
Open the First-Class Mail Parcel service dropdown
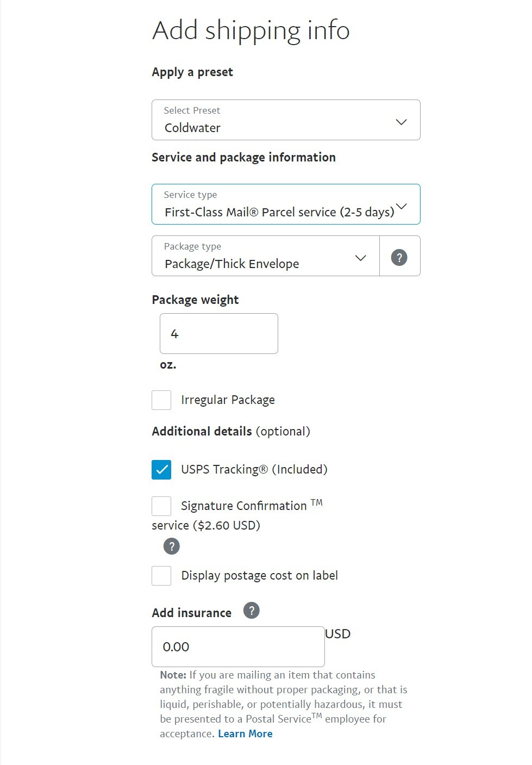[279, 212]
